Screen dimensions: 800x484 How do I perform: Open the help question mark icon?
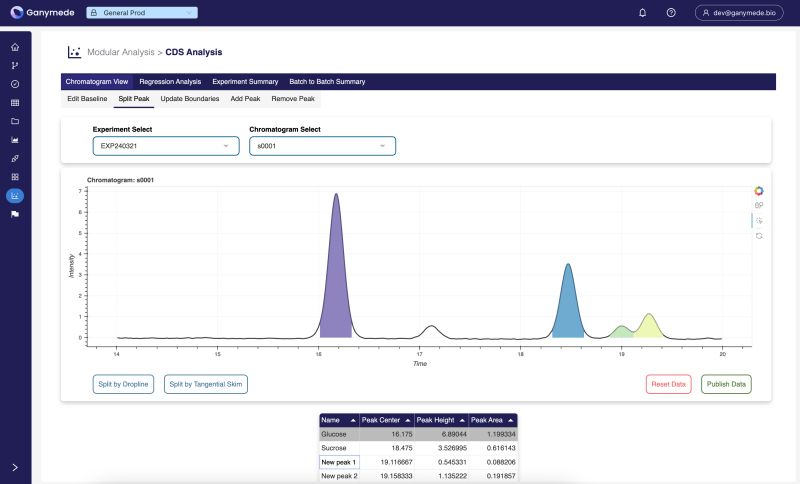pyautogui.click(x=671, y=13)
